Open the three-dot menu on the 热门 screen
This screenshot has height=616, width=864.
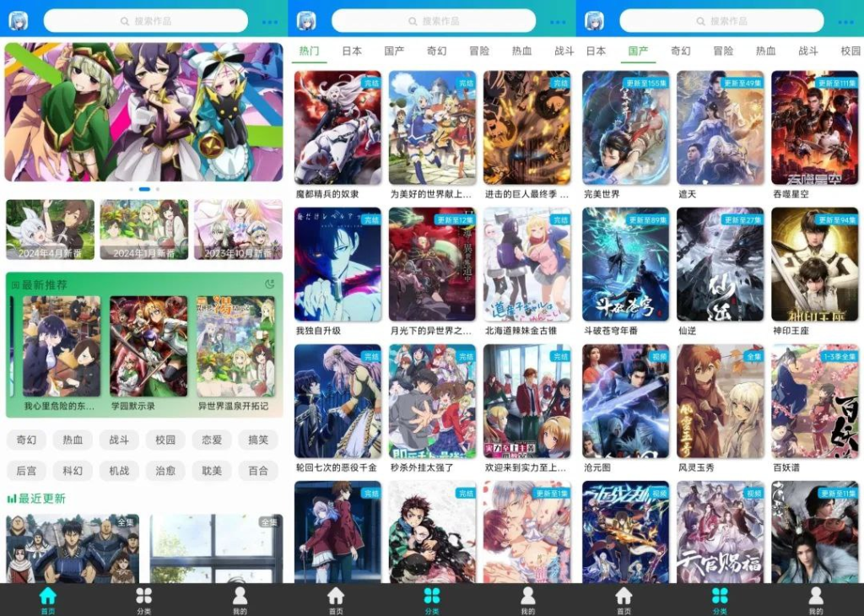[x=558, y=22]
